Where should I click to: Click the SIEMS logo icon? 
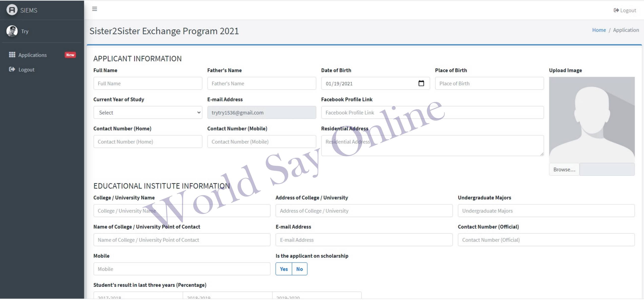point(12,10)
